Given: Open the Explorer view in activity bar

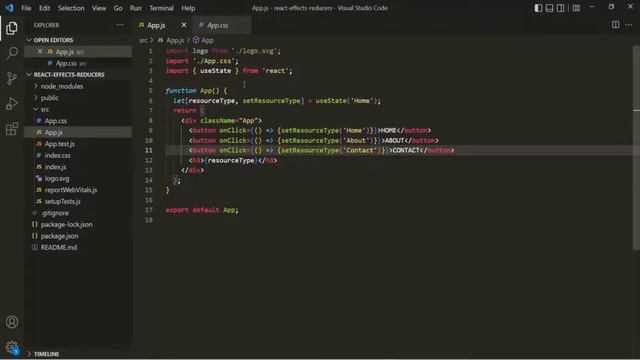Looking at the screenshot, I should click(12, 28).
